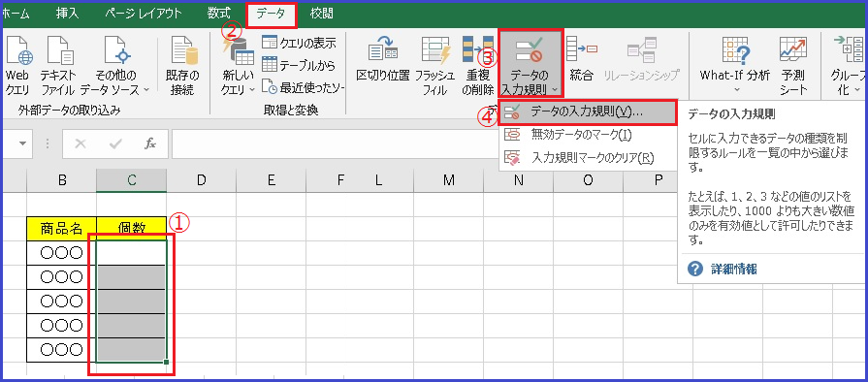Select データの入力規則(V)... menu entry
Screen dimensions: 868x382
588,111
